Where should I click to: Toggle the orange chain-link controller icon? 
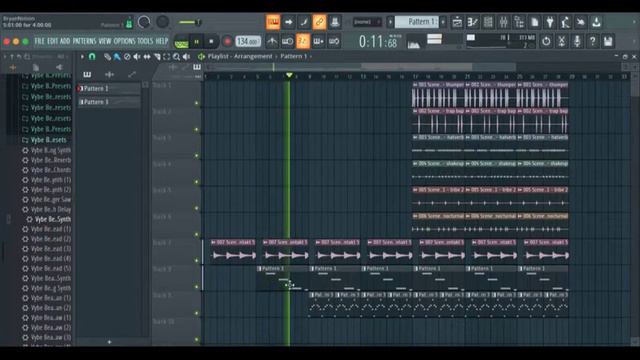click(319, 22)
